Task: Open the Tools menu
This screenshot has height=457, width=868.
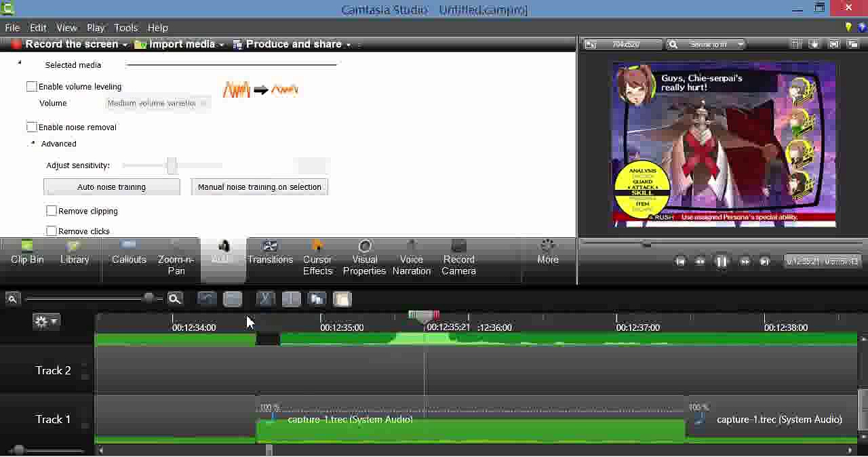Action: (125, 28)
